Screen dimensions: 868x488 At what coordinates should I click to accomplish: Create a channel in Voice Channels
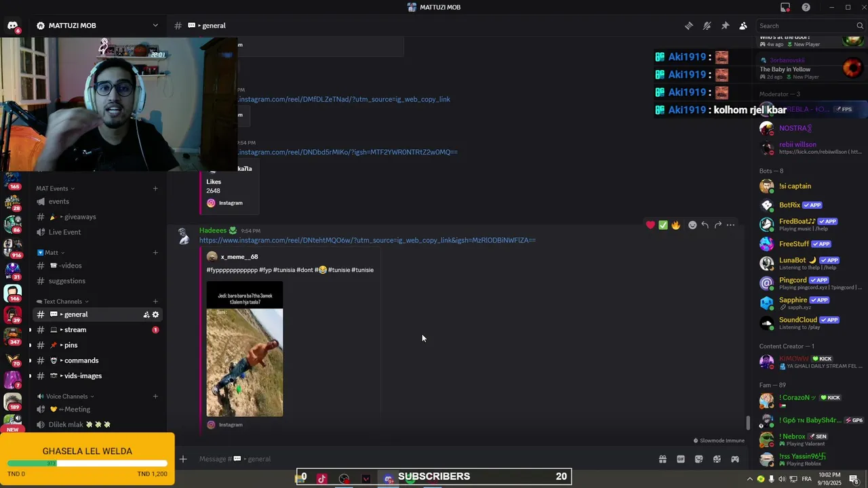click(x=155, y=396)
